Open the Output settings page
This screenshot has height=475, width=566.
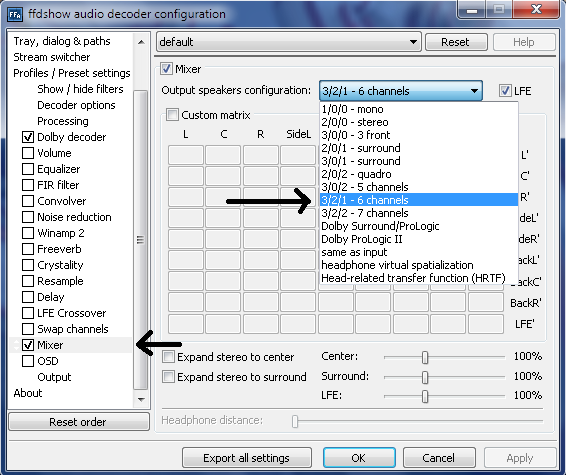(55, 377)
